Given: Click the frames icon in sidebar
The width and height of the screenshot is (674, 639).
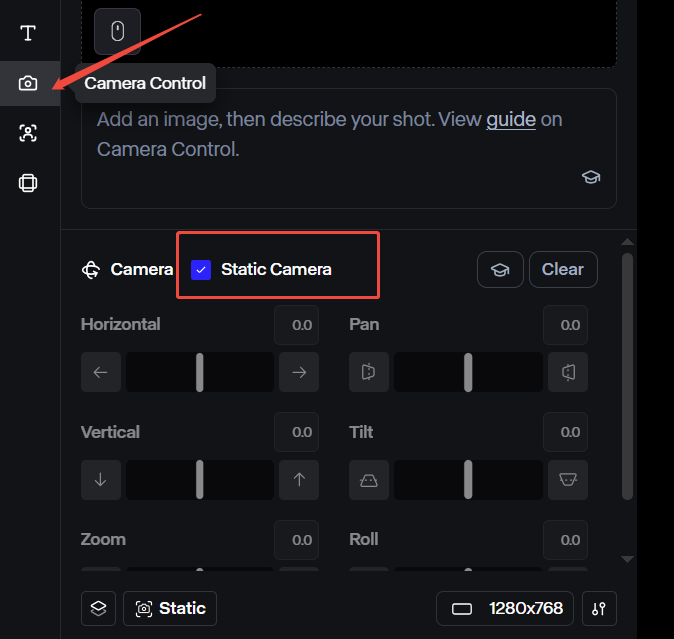Looking at the screenshot, I should point(28,183).
